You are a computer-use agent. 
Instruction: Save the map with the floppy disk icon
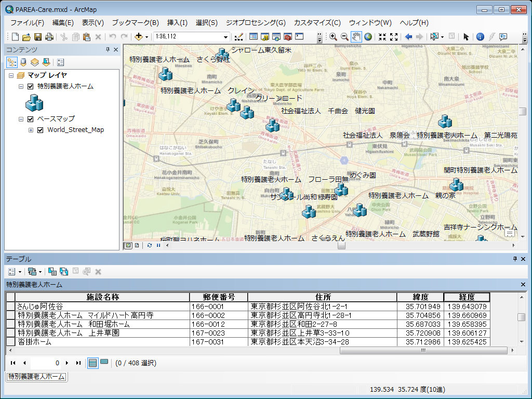pyautogui.click(x=38, y=37)
